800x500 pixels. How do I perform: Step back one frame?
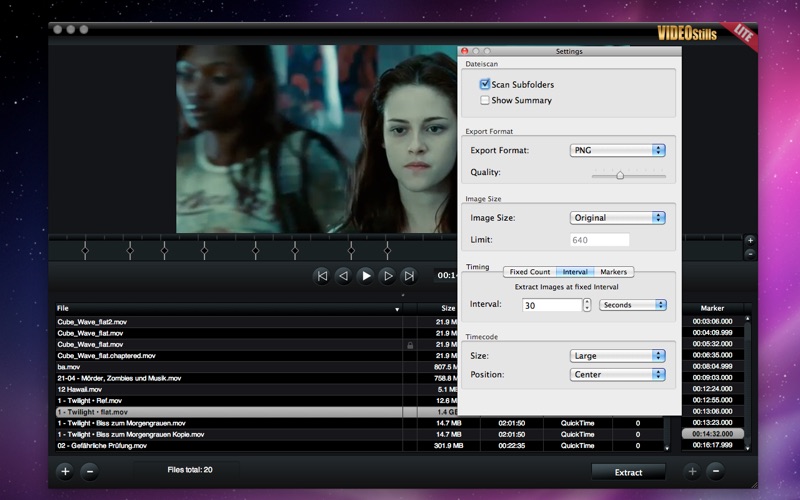(x=344, y=276)
